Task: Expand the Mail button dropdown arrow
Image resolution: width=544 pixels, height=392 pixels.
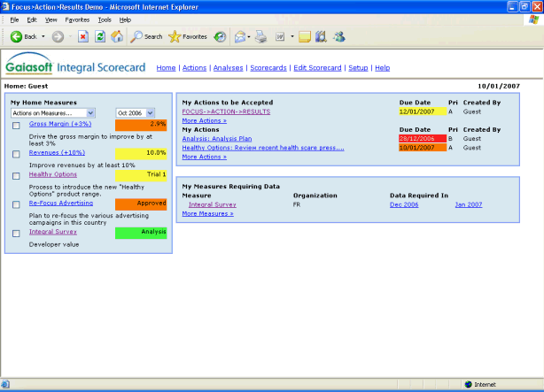Action: coord(249,37)
